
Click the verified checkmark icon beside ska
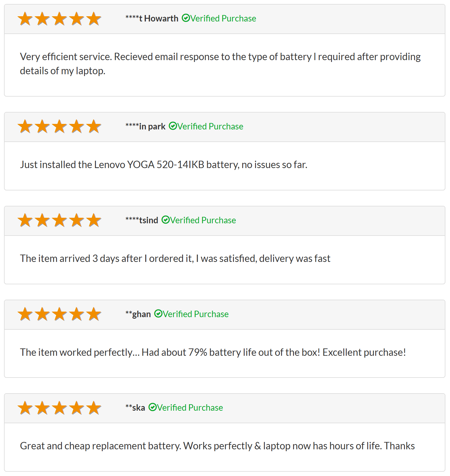152,407
